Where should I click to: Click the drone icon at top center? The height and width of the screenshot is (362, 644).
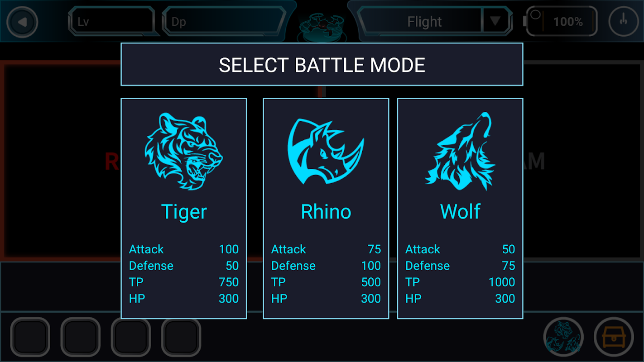322,26
